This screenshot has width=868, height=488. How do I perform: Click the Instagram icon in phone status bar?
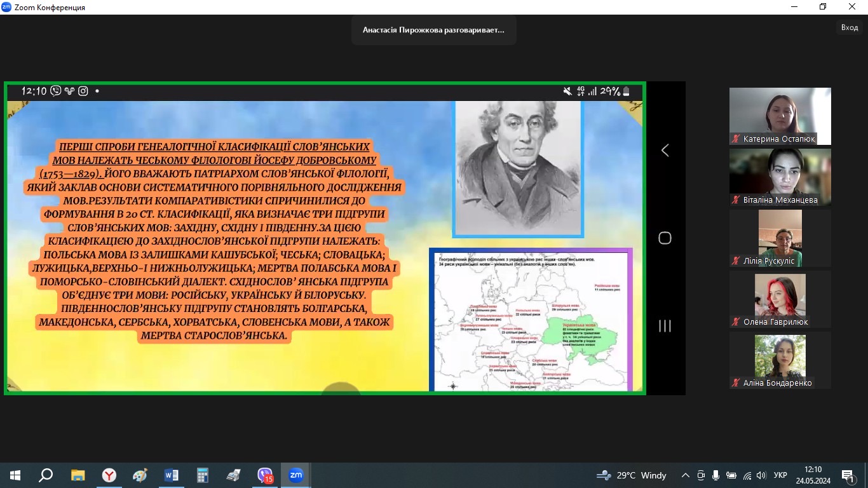[x=83, y=91]
